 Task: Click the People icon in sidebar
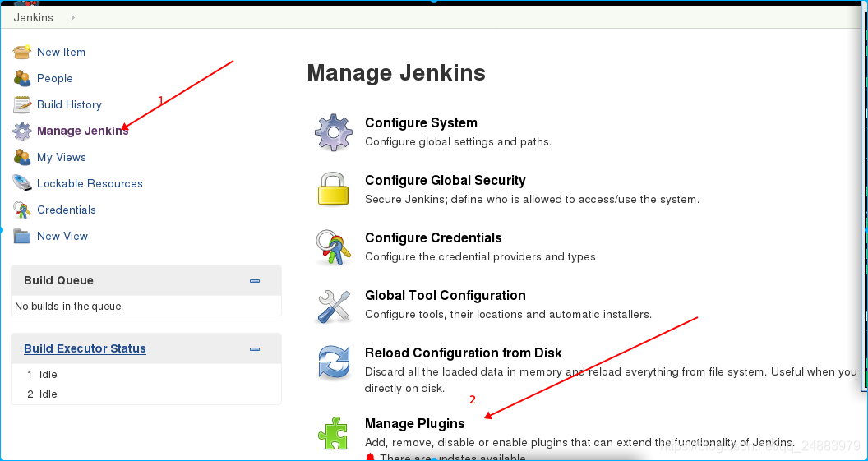pos(22,79)
